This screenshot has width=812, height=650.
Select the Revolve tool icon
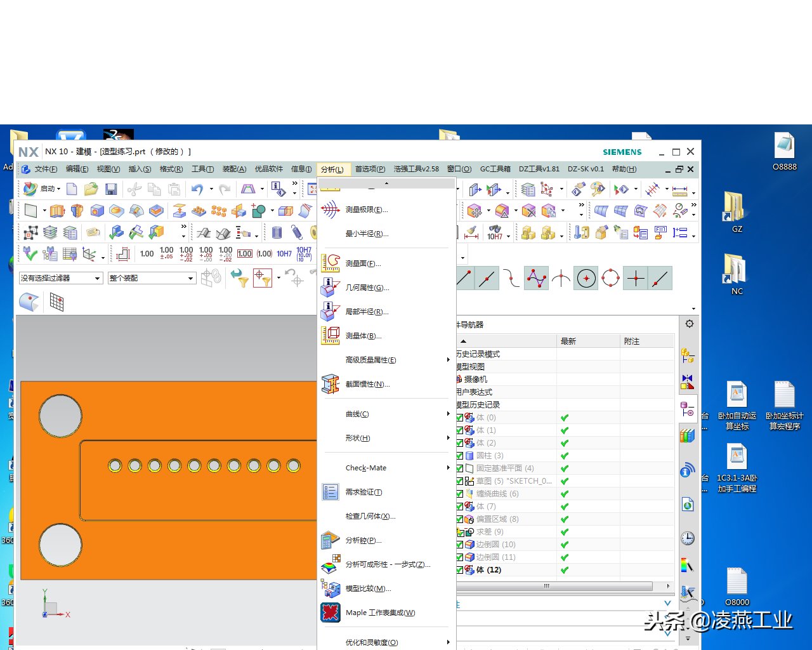(77, 211)
